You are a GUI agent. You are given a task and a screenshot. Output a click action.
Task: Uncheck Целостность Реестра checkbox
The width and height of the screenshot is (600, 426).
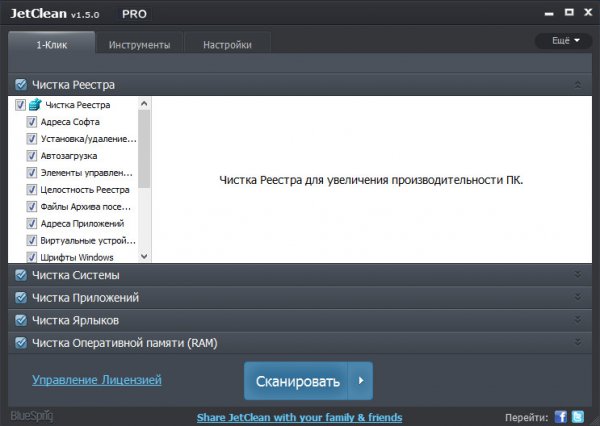click(x=31, y=189)
